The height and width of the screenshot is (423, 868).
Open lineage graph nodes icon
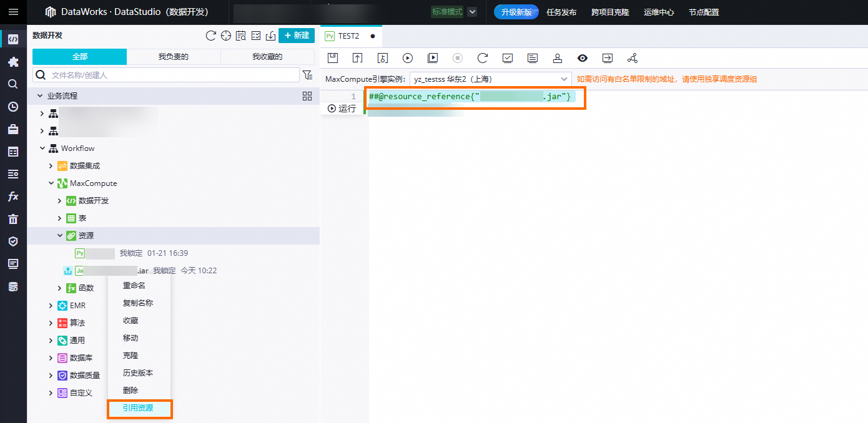tap(633, 58)
